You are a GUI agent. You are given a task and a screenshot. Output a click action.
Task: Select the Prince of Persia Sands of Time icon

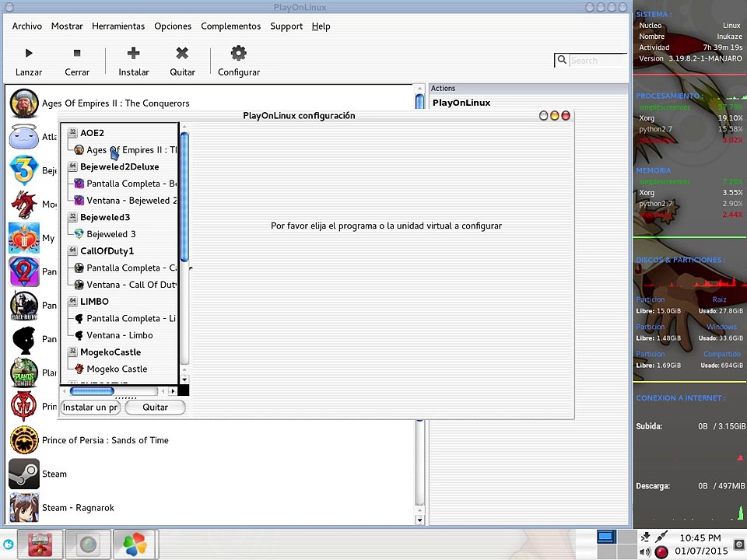[24, 440]
